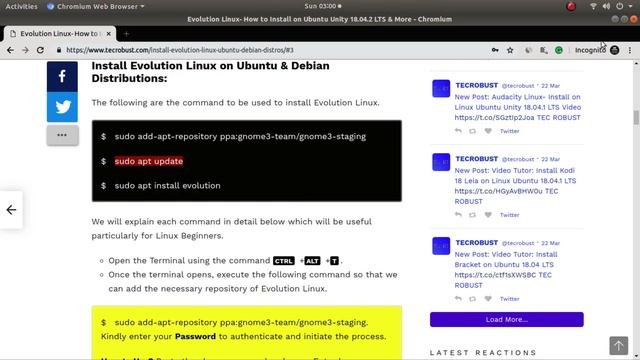Viewport: 640px width, 360px height.
Task: Retweet the Install Bracket tweet
Action: click(x=472, y=299)
